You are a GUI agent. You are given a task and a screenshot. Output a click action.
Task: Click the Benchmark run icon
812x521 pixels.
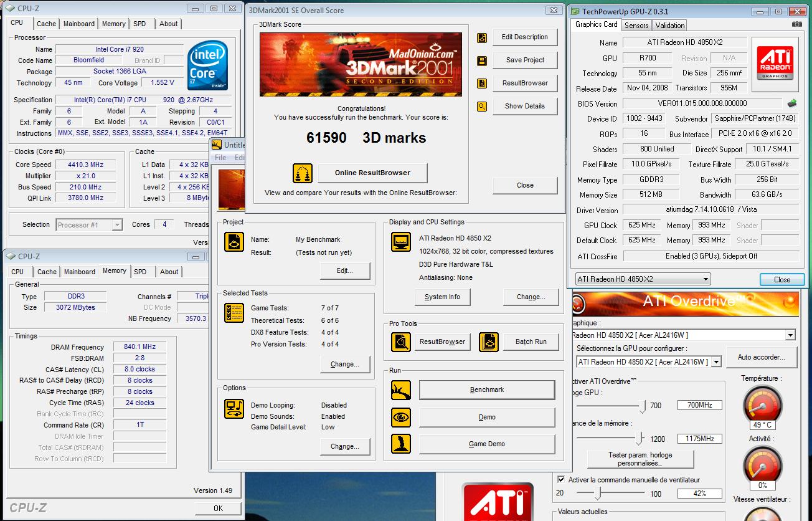coord(401,390)
